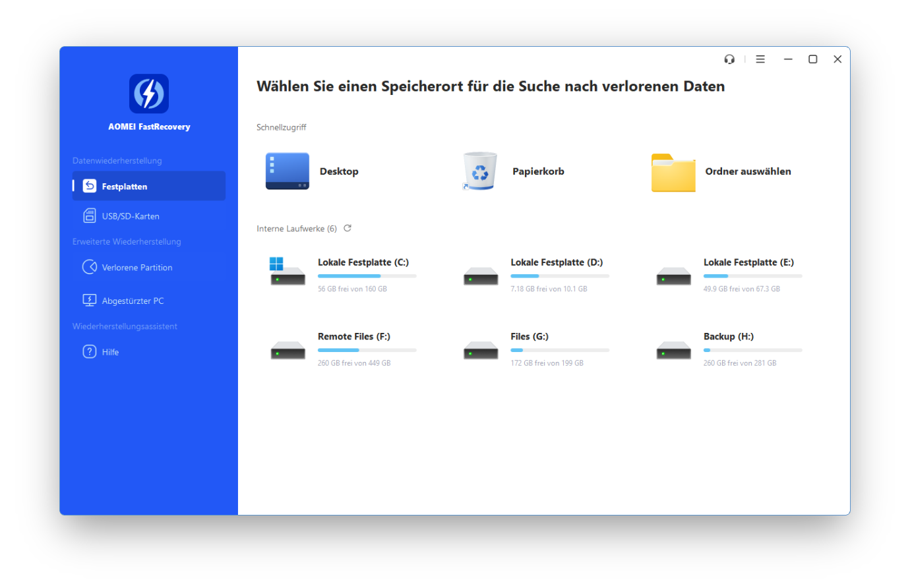The width and height of the screenshot is (910, 588).
Task: Click the Backup H: usage bar
Action: pyautogui.click(x=752, y=350)
